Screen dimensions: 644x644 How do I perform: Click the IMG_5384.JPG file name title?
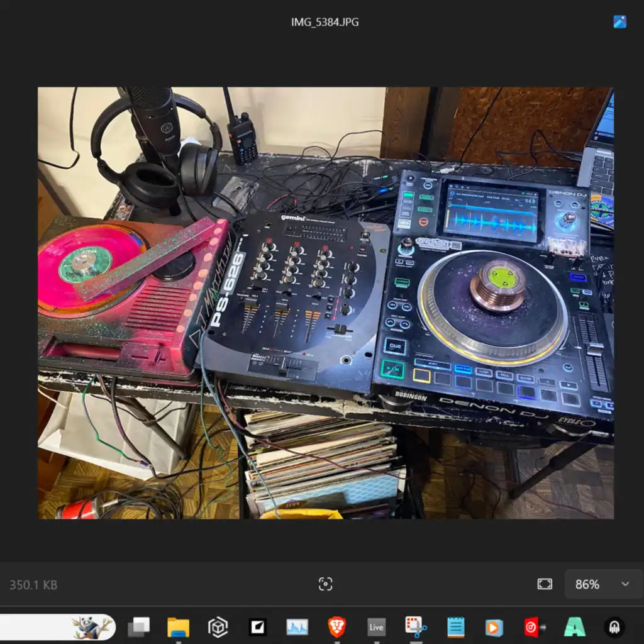(x=325, y=22)
